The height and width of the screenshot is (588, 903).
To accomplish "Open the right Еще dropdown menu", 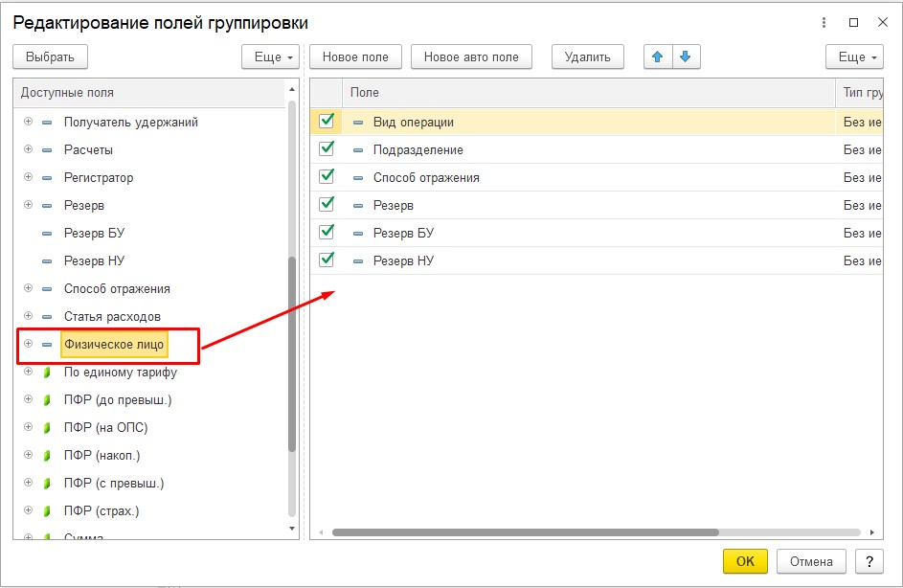I will click(x=854, y=57).
